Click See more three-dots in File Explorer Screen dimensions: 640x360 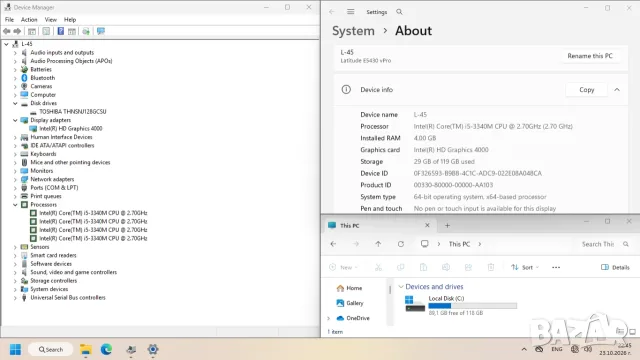coord(556,267)
